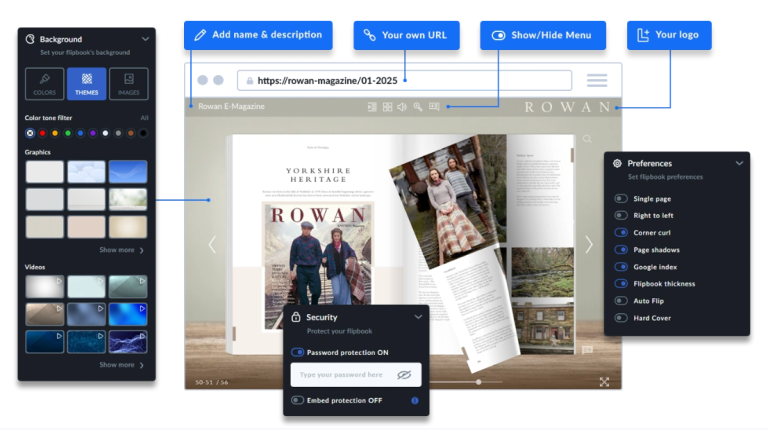The width and height of the screenshot is (768, 430).
Task: Click the zoom magnifier icon in flipbook toolbar
Action: point(418,107)
